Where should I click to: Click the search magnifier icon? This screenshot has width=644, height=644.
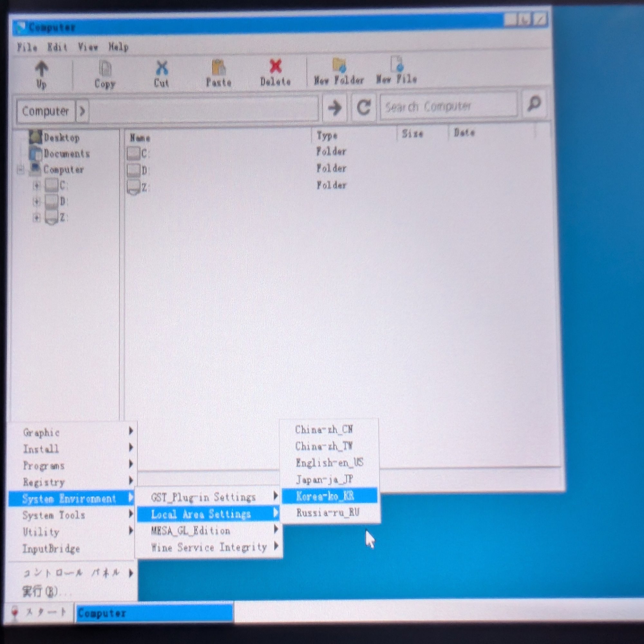click(534, 104)
